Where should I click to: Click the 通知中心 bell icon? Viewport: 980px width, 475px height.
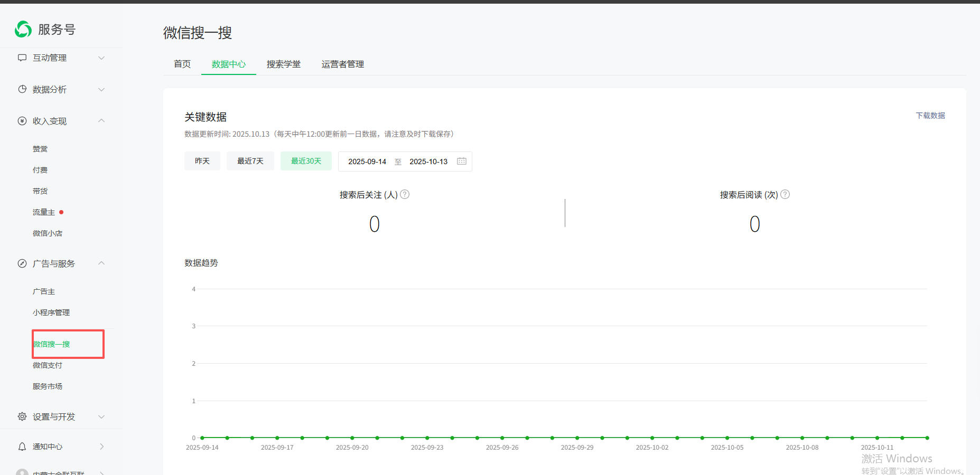(22, 446)
